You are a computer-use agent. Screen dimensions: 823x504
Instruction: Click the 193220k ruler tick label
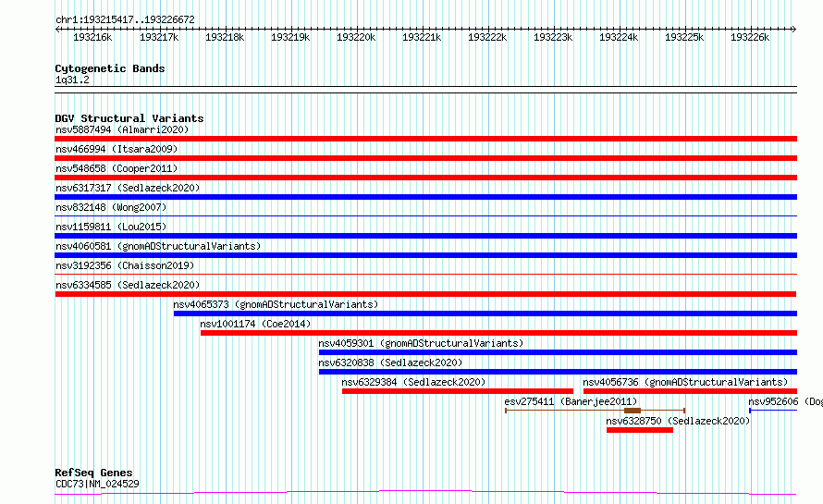[x=356, y=37]
